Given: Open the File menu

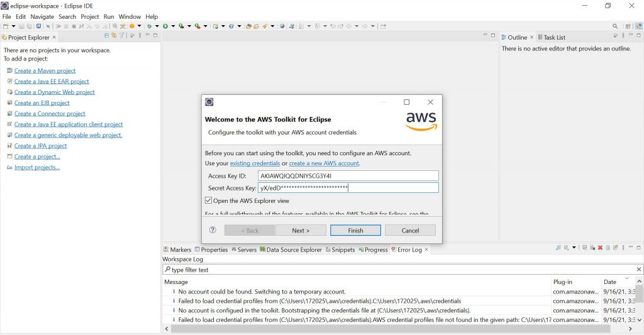Looking at the screenshot, I should (x=6, y=16).
